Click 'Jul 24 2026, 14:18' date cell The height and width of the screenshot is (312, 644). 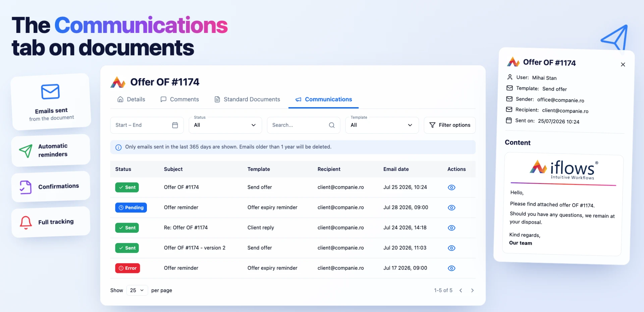[x=405, y=228]
